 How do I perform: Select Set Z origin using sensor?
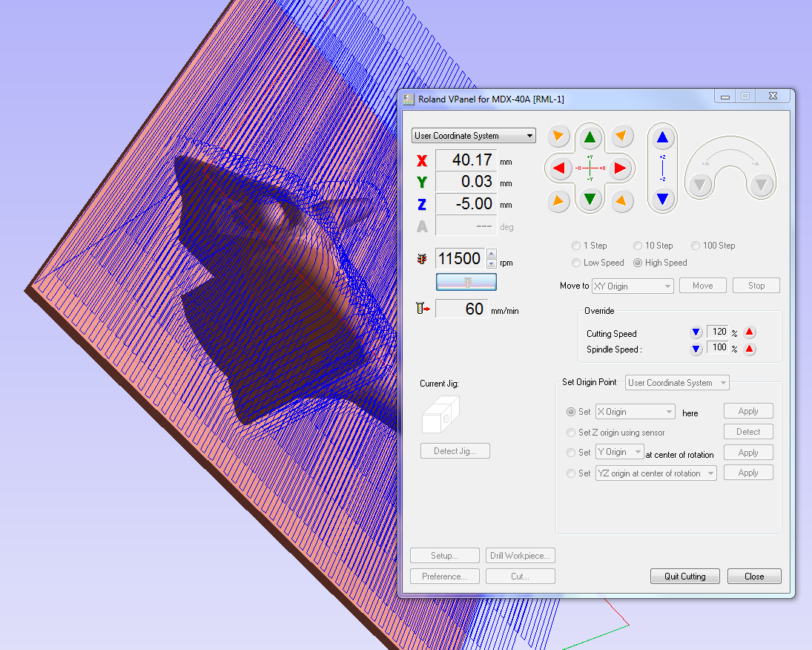pos(571,433)
